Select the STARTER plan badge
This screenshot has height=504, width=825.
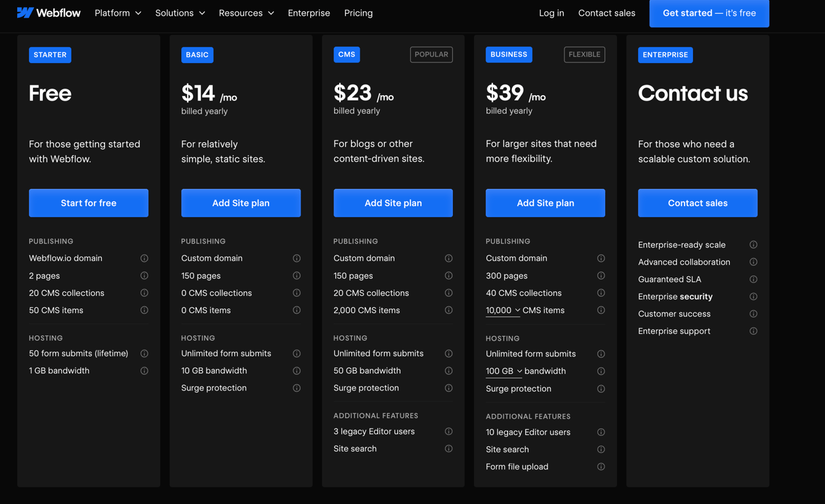(50, 54)
